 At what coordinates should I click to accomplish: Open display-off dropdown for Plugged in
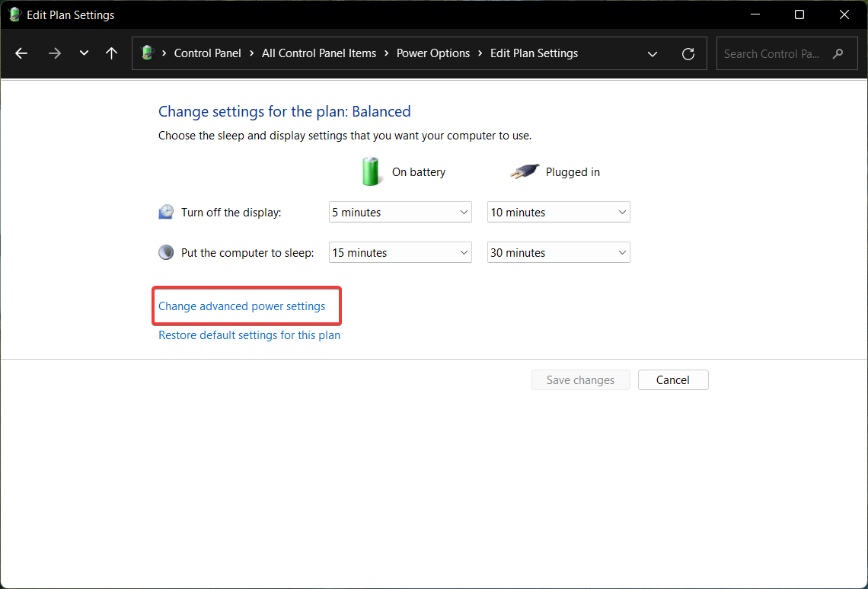click(x=558, y=213)
